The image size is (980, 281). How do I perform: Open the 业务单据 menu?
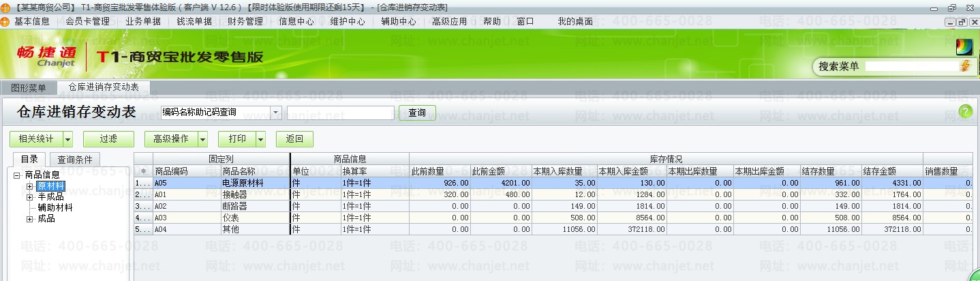[x=143, y=21]
